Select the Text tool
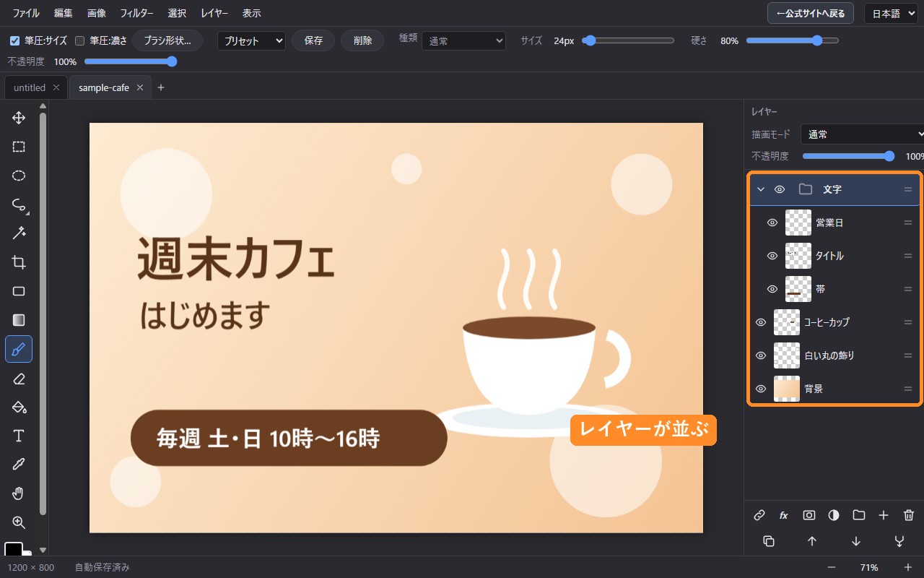 coord(19,436)
